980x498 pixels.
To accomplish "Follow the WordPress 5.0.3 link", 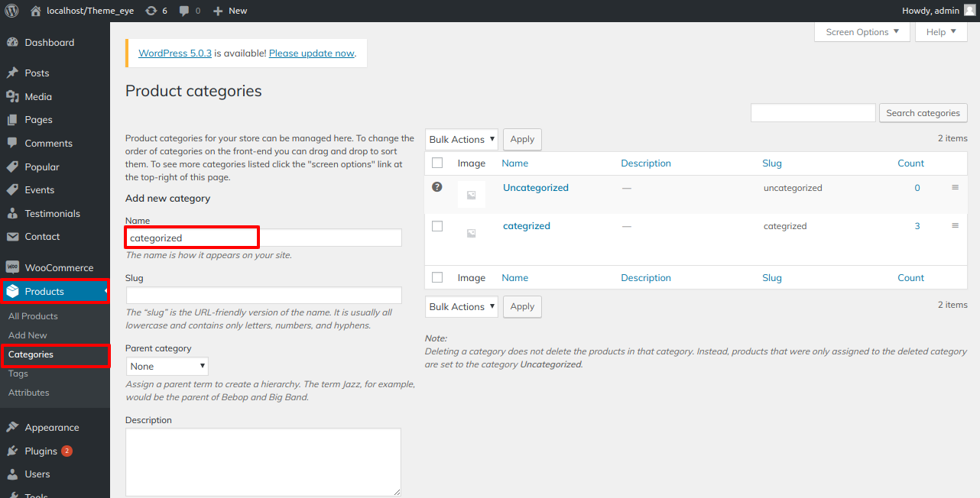I will click(x=175, y=53).
